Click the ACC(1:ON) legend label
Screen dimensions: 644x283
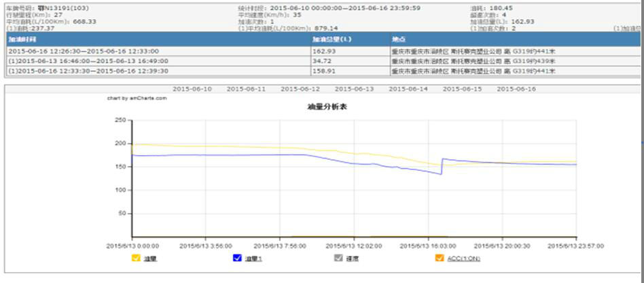pos(463,259)
